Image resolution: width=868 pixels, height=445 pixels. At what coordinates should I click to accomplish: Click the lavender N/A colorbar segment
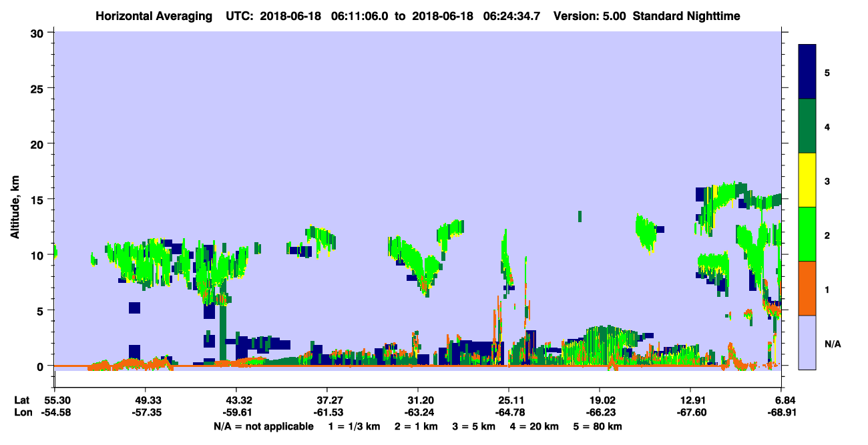[x=807, y=342]
